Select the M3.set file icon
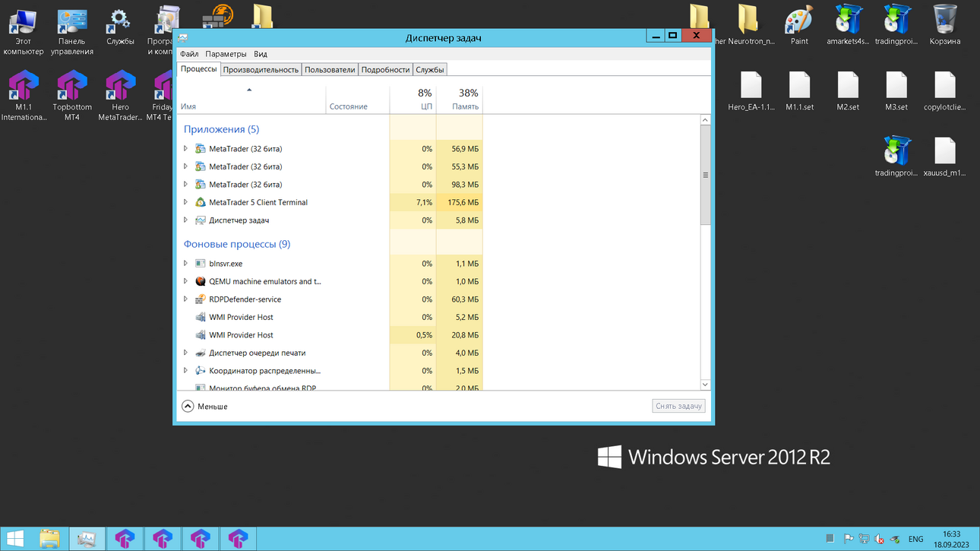 pos(896,91)
